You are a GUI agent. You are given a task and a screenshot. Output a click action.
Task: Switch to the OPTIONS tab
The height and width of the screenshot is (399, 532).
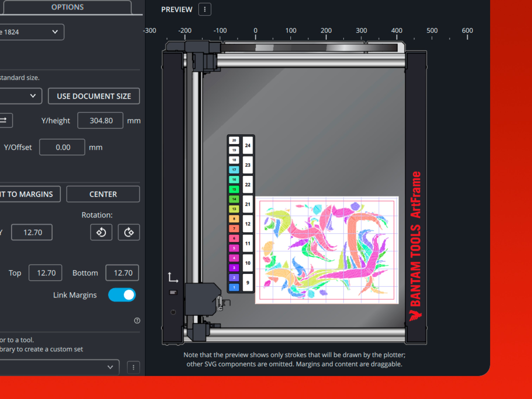pos(67,7)
